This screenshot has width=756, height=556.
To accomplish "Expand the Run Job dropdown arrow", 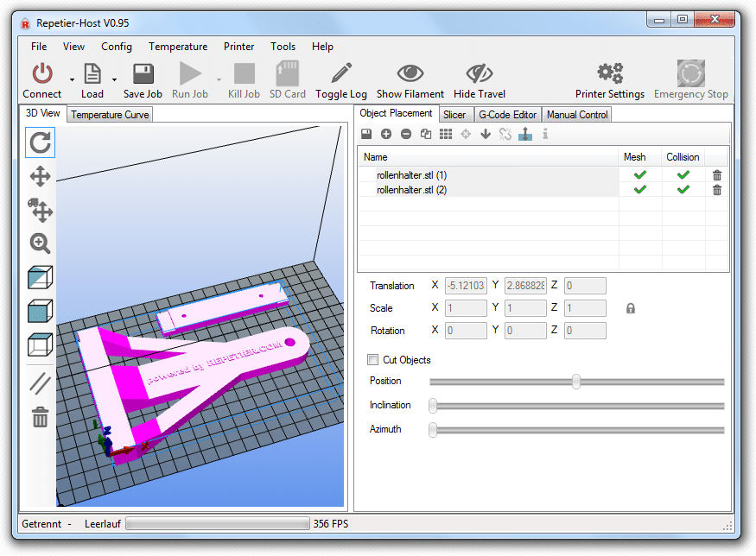I will 219,79.
